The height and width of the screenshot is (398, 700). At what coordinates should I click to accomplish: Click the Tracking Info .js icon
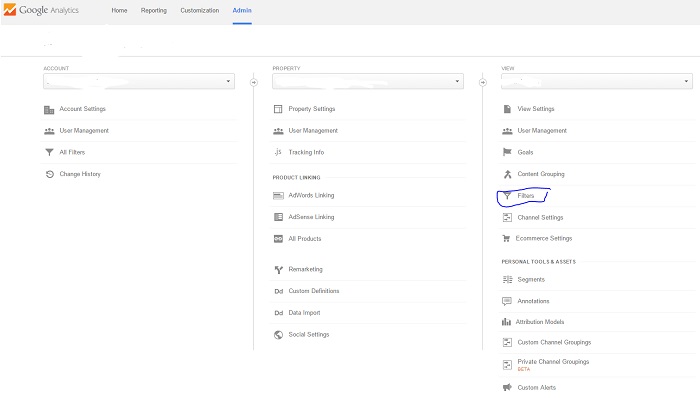(278, 152)
